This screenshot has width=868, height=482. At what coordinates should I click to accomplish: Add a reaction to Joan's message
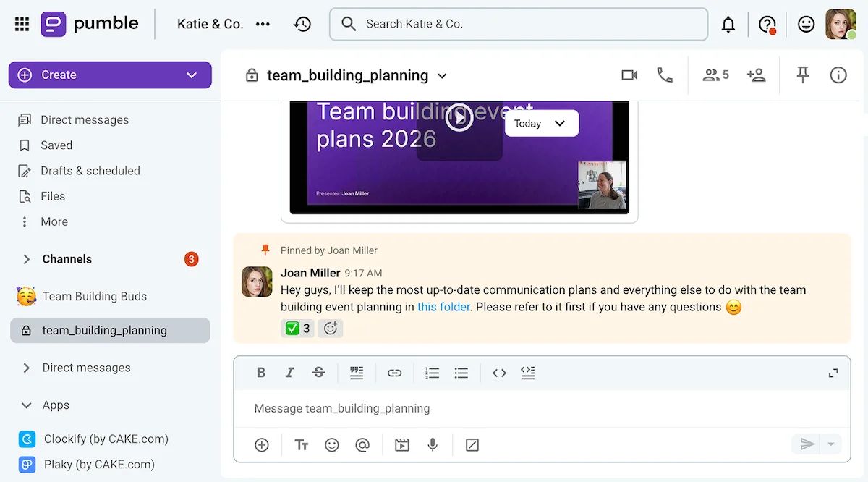point(331,329)
